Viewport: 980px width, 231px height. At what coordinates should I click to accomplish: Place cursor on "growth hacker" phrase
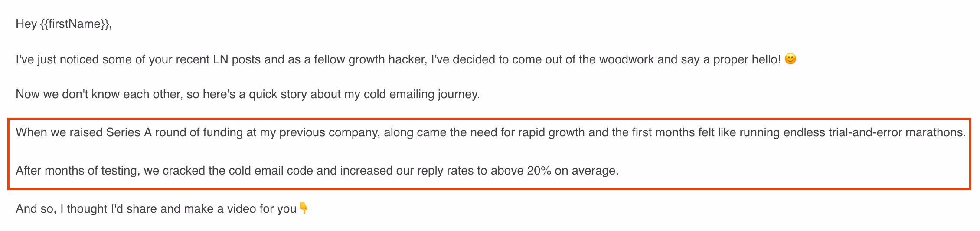(388, 59)
